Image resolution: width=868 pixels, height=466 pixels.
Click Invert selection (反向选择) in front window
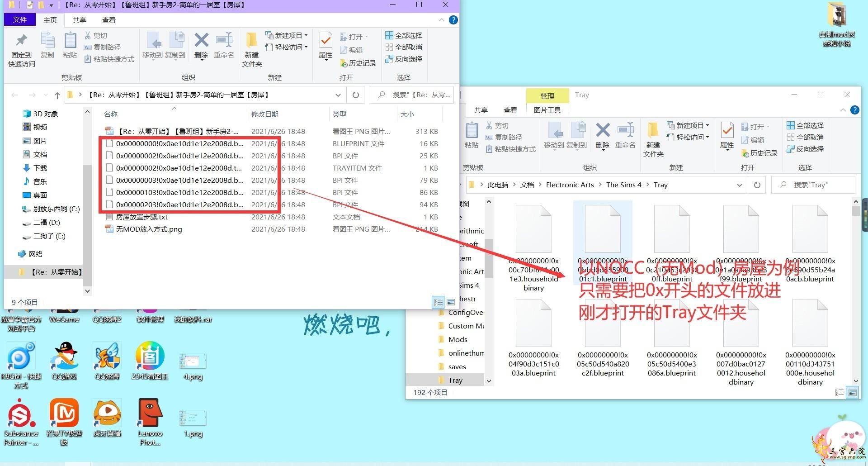(404, 59)
